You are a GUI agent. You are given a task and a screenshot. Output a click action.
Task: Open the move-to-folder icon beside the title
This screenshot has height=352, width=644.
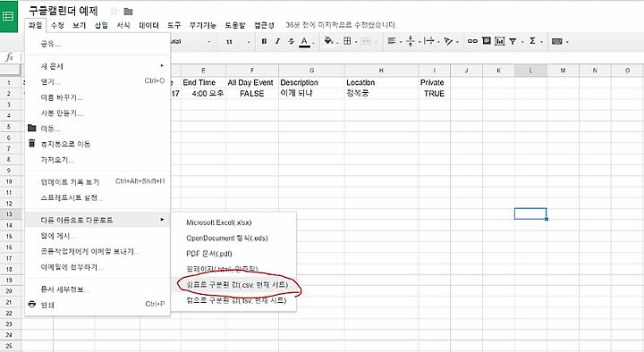[128, 11]
